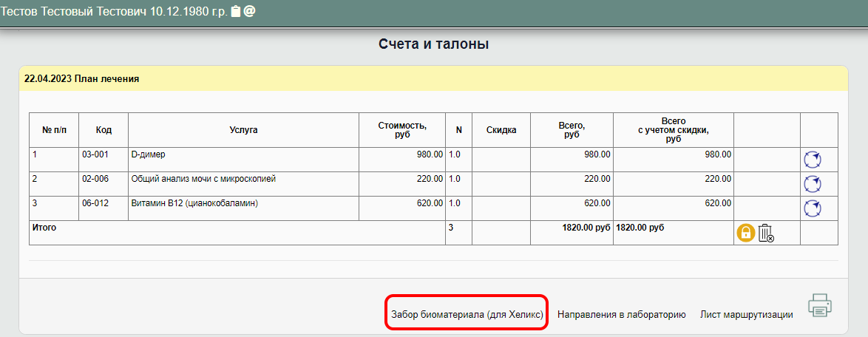Open Лист маршрутизации link
This screenshot has height=337, width=868.
point(746,314)
